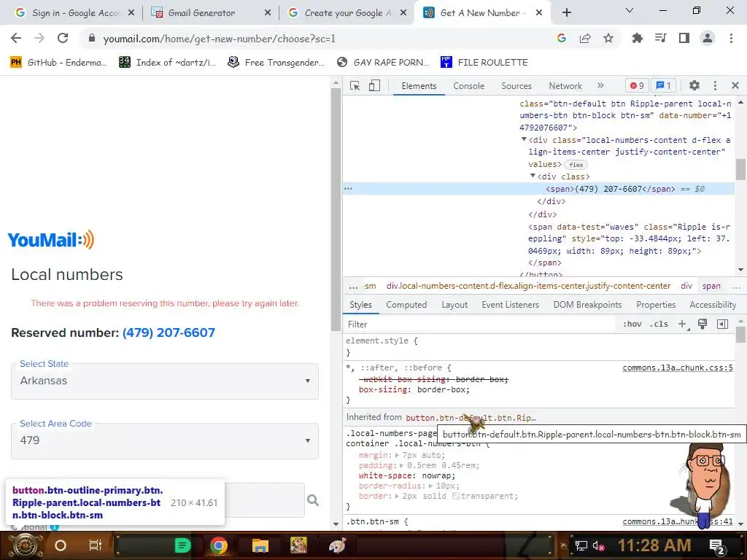Image resolution: width=747 pixels, height=560 pixels.
Task: Expand the border-radius property triangle
Action: [x=431, y=486]
